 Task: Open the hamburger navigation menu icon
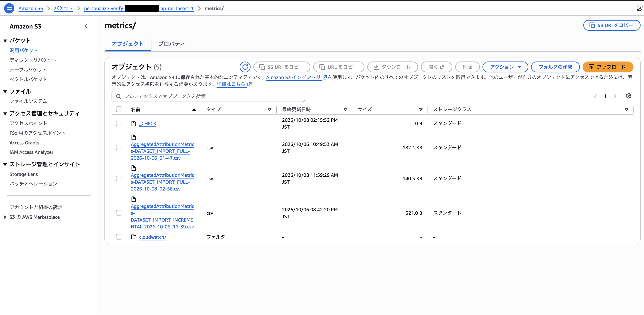coord(9,8)
